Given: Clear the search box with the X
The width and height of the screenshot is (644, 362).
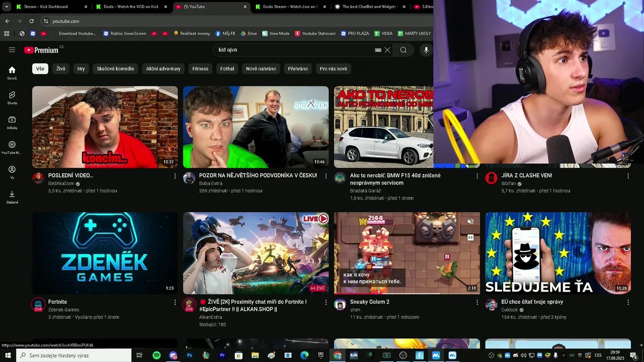Looking at the screenshot, I should [x=387, y=50].
